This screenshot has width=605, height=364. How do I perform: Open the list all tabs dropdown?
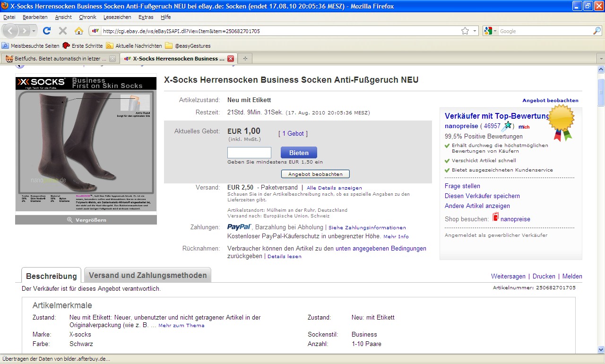click(x=600, y=59)
